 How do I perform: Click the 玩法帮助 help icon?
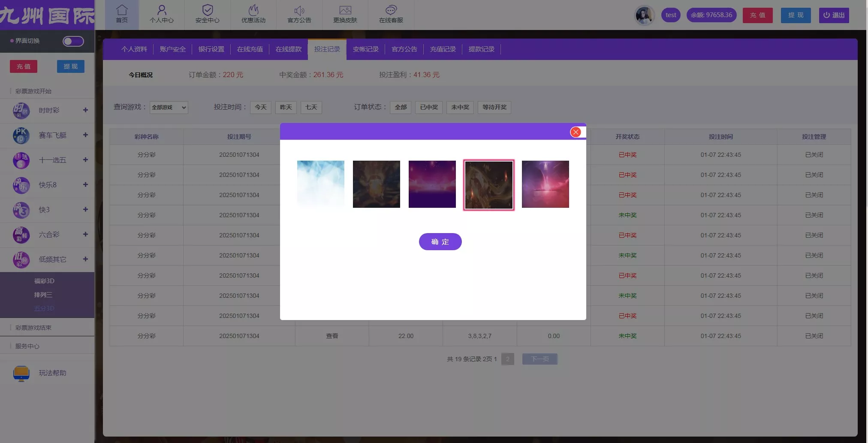tap(21, 373)
